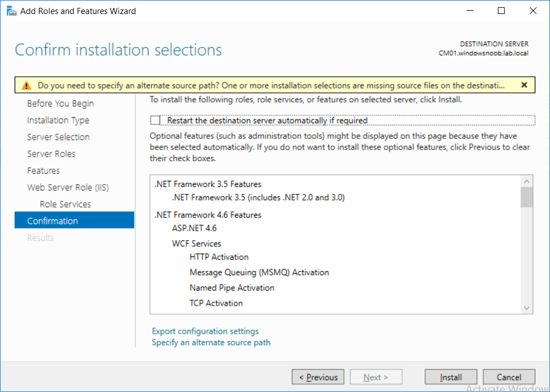Image resolution: width=550 pixels, height=392 pixels.
Task: Click 'TCP Activation' in the list
Action: point(216,304)
